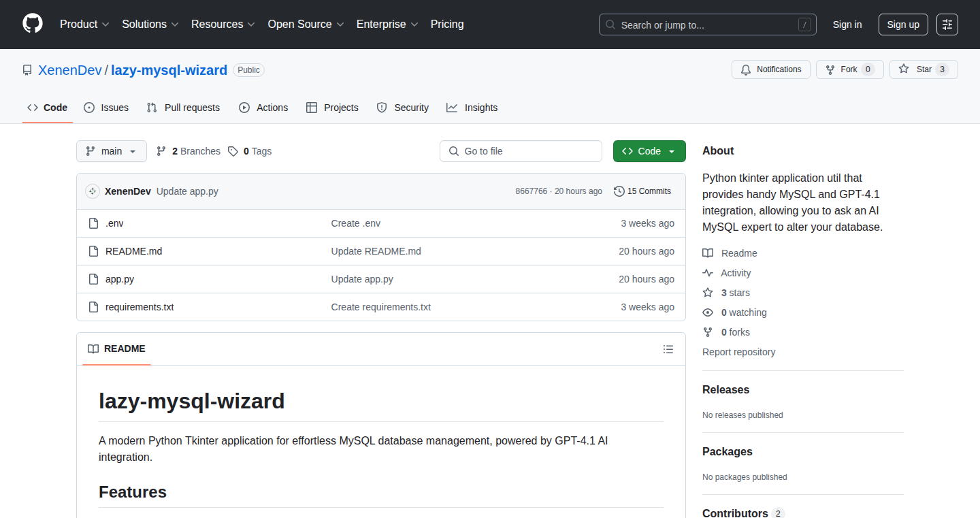Open the Insights tab
This screenshot has height=518, width=980.
pyautogui.click(x=472, y=108)
